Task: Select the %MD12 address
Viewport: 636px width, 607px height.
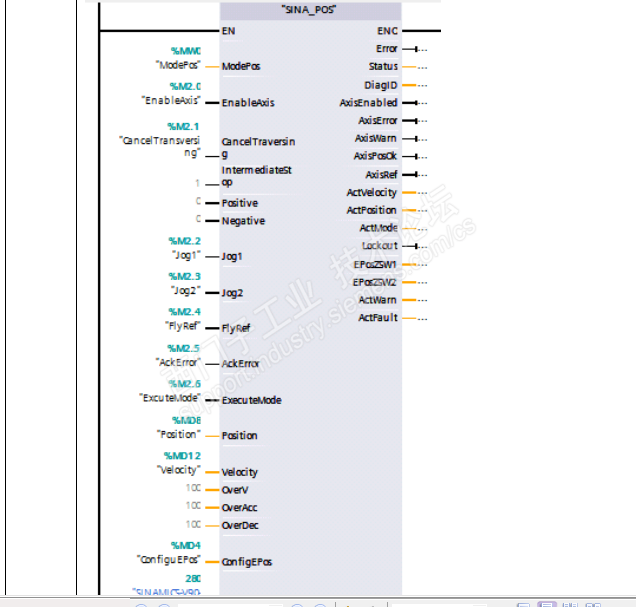Action: [183, 456]
